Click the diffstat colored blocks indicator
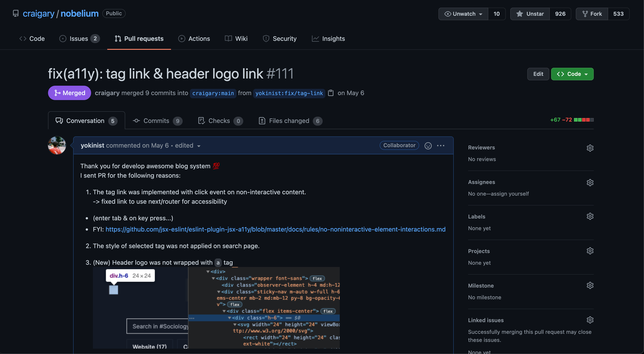This screenshot has height=354, width=644. click(x=583, y=120)
